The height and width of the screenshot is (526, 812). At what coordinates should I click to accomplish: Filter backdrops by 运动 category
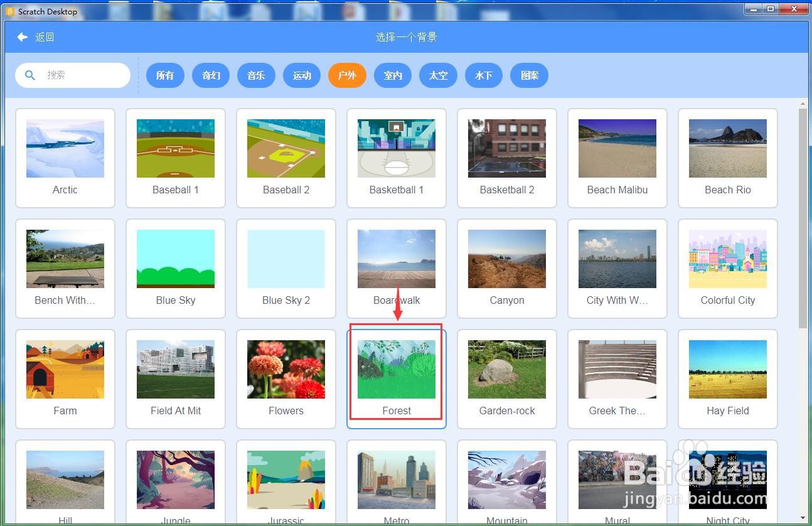click(302, 75)
